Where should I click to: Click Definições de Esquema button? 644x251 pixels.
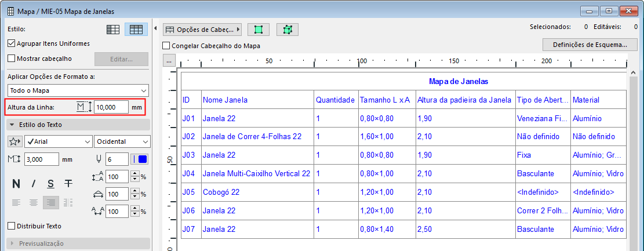tap(590, 45)
